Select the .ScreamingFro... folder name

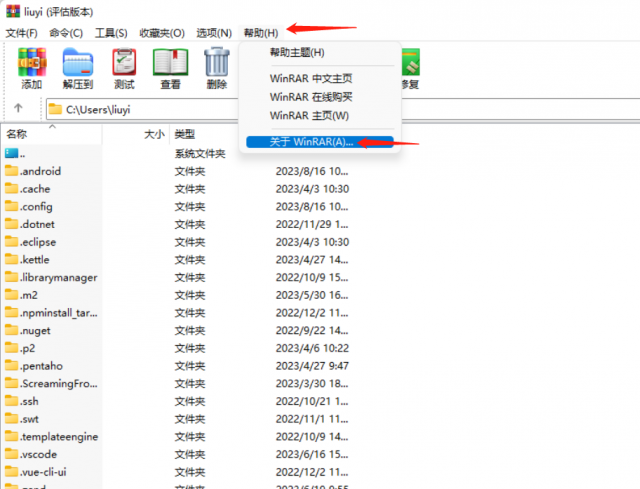coord(59,384)
